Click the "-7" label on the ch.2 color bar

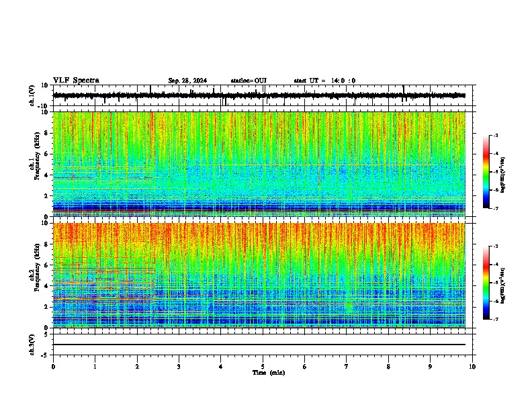[x=495, y=319]
